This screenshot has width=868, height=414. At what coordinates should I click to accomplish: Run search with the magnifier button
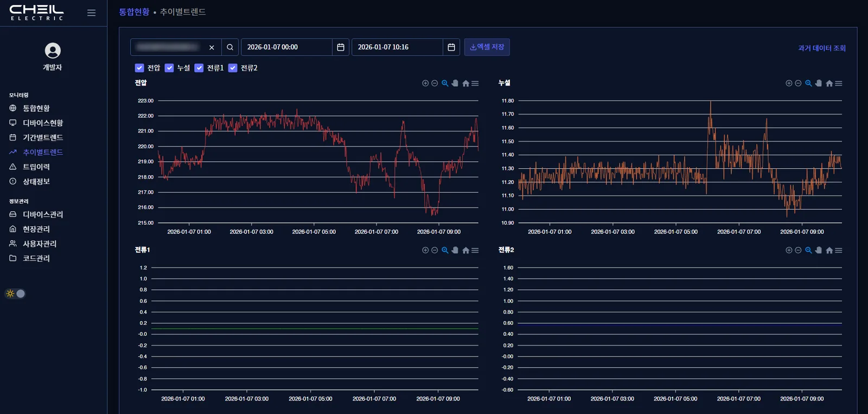point(230,47)
